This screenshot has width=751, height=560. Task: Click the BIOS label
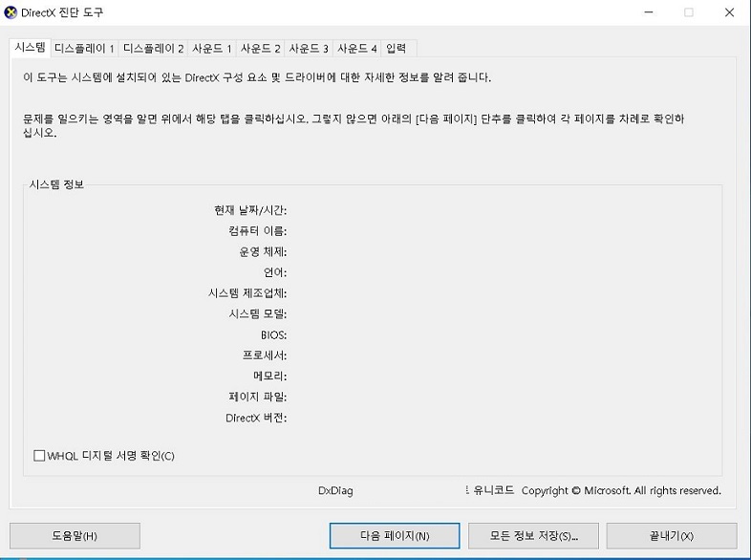coord(274,334)
